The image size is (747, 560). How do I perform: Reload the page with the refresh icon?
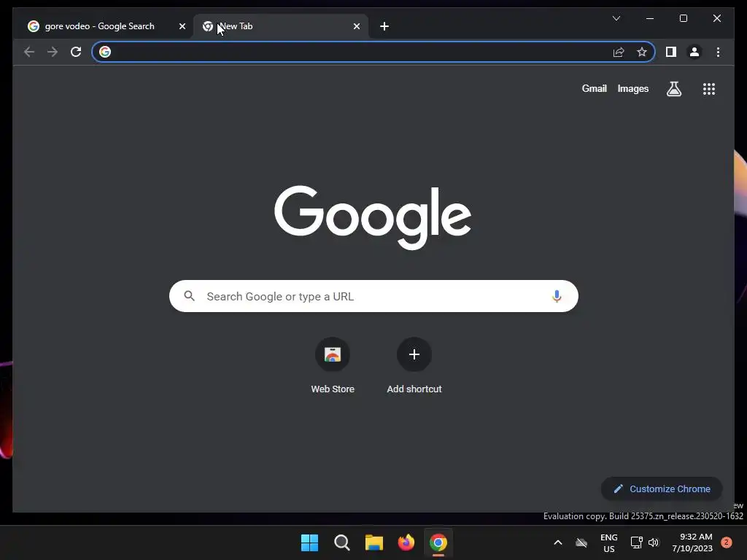pos(76,52)
